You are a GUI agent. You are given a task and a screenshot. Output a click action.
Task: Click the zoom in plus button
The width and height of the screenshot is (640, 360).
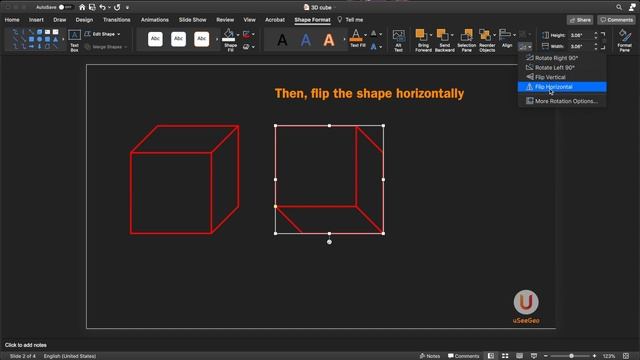594,356
